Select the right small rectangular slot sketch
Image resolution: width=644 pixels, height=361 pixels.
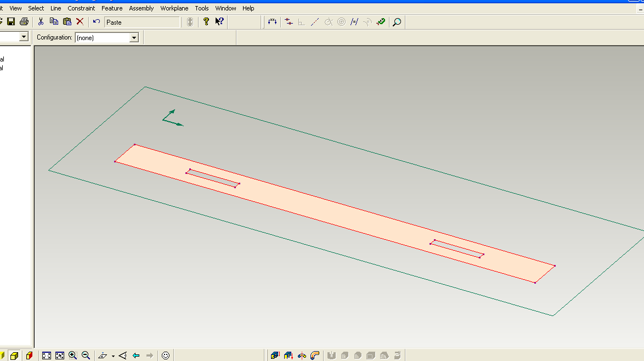point(457,249)
